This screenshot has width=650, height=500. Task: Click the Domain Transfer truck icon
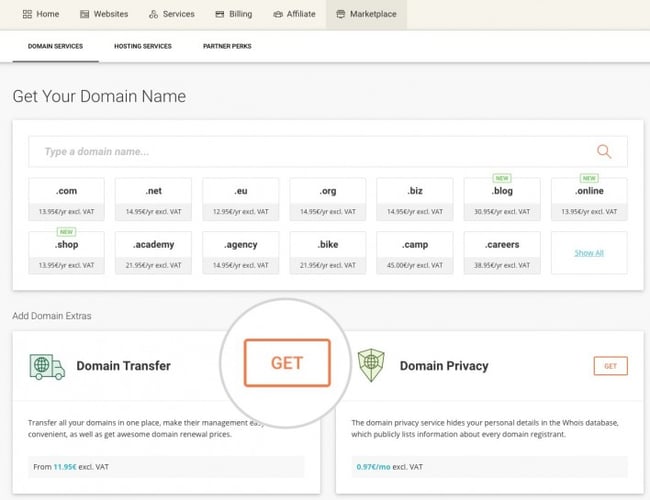point(47,366)
